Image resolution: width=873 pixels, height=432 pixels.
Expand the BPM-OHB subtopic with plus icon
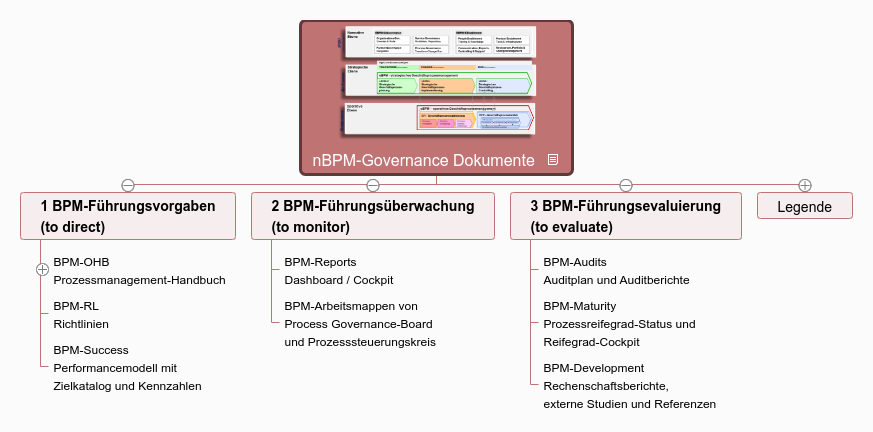pos(42,269)
